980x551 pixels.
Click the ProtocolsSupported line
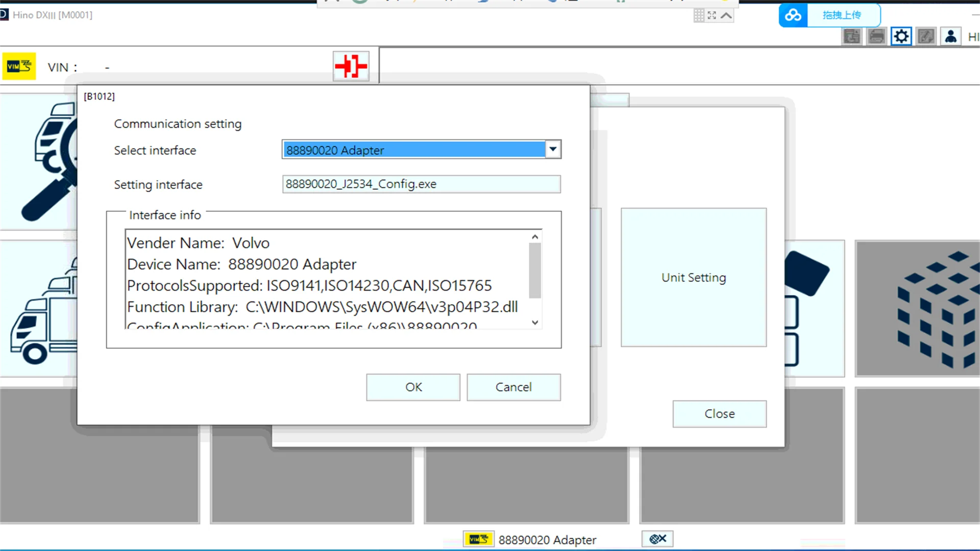309,286
